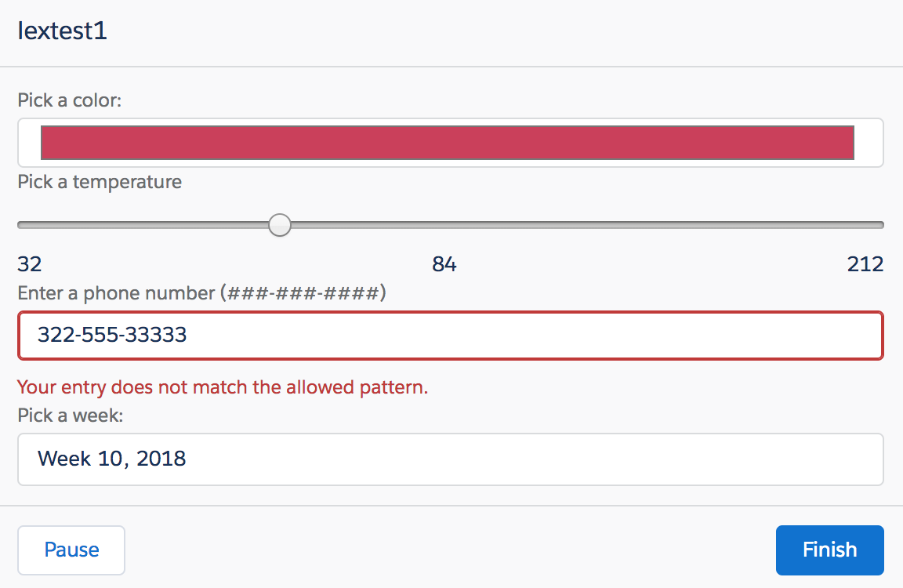
Task: Click the maximum temperature label 212
Action: [865, 264]
